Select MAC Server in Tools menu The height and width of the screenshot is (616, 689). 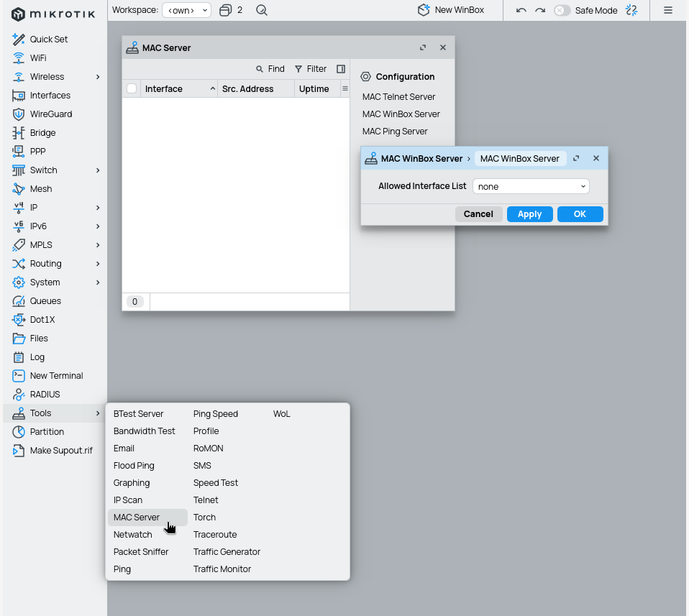click(x=147, y=518)
